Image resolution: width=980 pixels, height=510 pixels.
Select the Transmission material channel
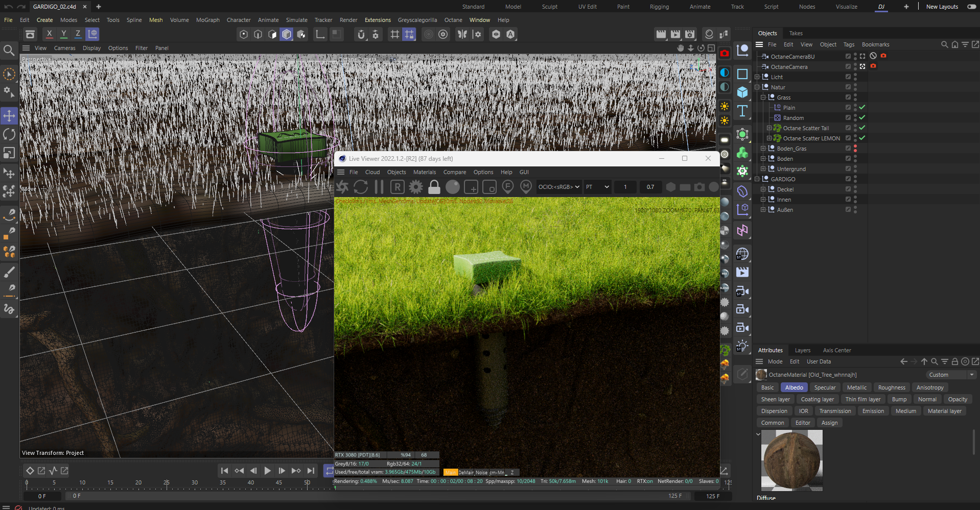tap(835, 411)
